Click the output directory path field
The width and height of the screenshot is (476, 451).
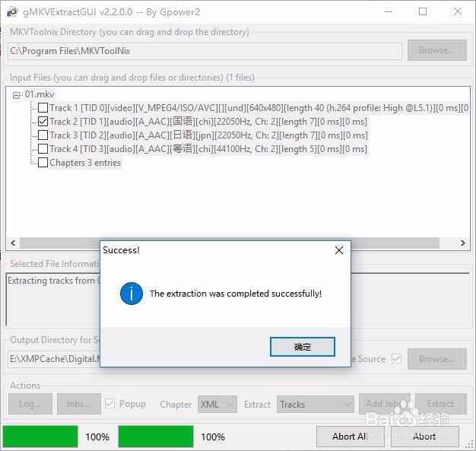click(54, 359)
